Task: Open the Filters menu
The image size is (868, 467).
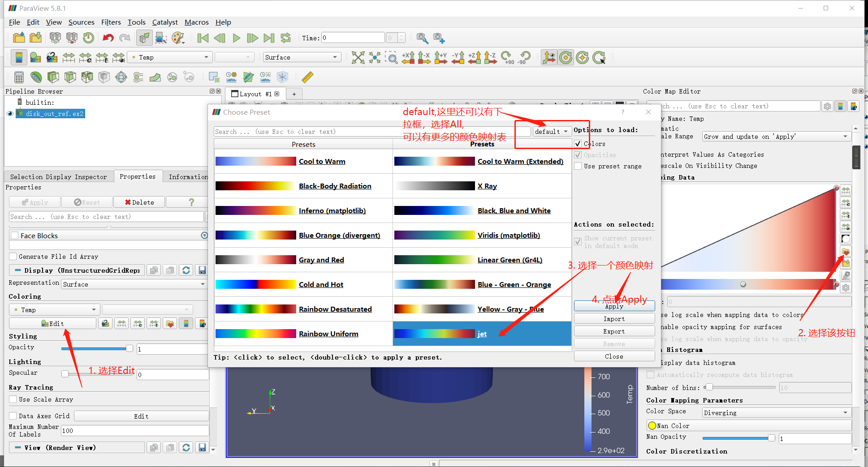Action: click(111, 22)
